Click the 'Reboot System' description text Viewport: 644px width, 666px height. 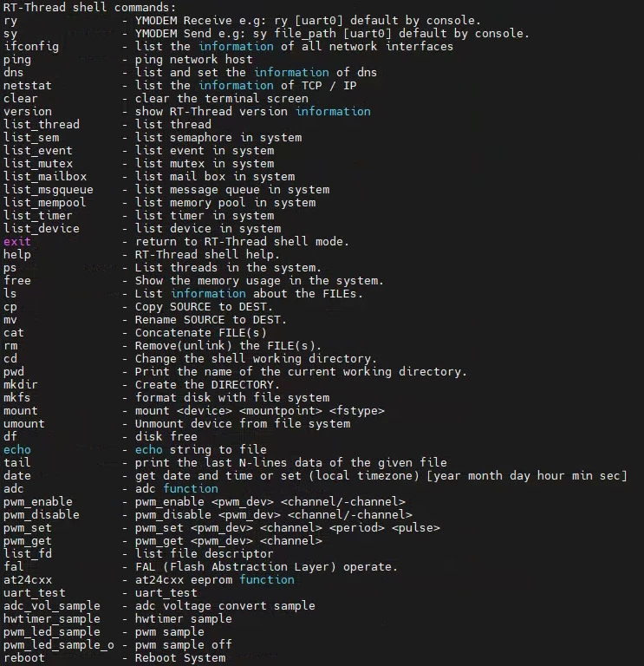[180, 658]
